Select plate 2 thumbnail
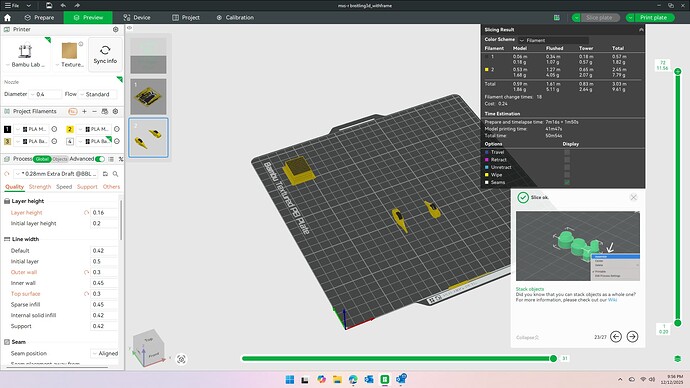The width and height of the screenshot is (690, 388). click(x=148, y=138)
